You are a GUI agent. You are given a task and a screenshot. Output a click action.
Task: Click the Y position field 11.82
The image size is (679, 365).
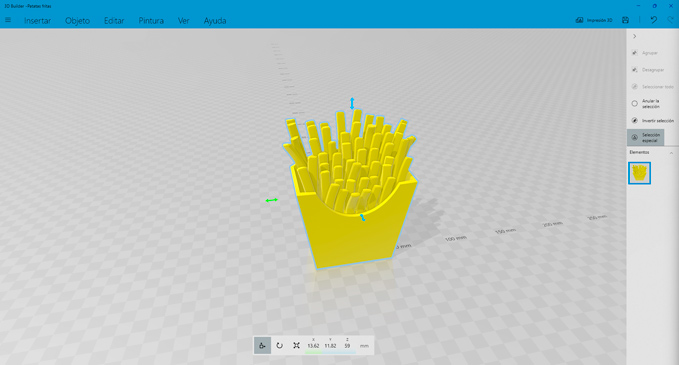[x=330, y=346]
